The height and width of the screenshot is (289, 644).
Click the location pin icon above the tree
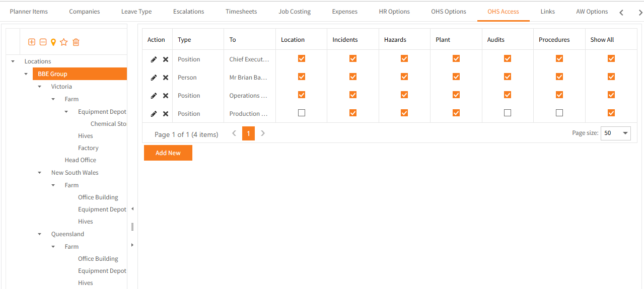(53, 42)
